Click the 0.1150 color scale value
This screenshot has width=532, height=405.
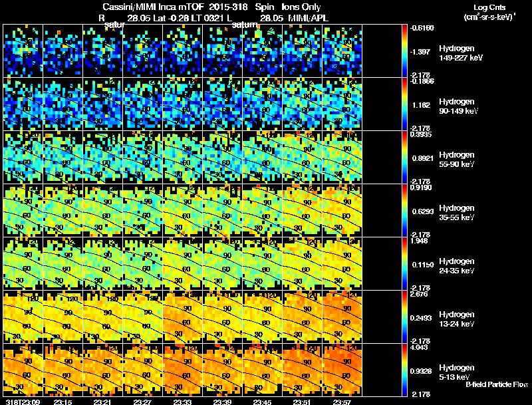423,265
